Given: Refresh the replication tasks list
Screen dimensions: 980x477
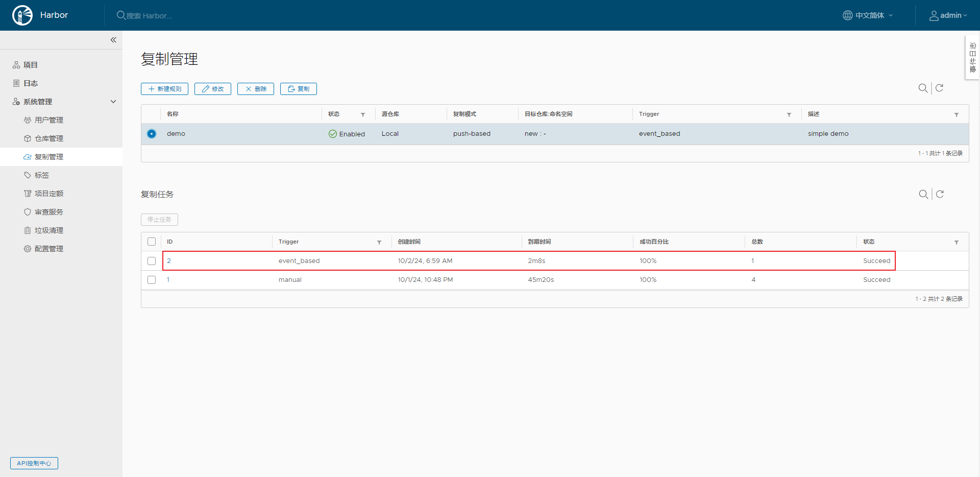Looking at the screenshot, I should click(940, 194).
